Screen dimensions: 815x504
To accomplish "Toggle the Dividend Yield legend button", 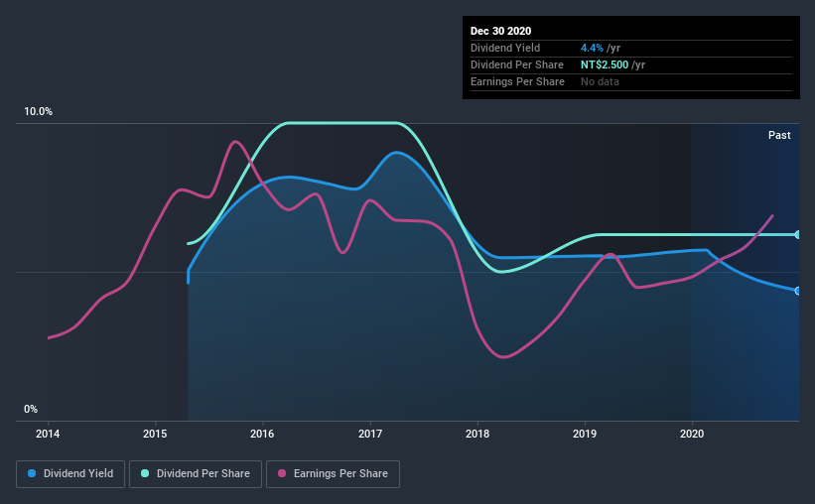I will (70, 474).
